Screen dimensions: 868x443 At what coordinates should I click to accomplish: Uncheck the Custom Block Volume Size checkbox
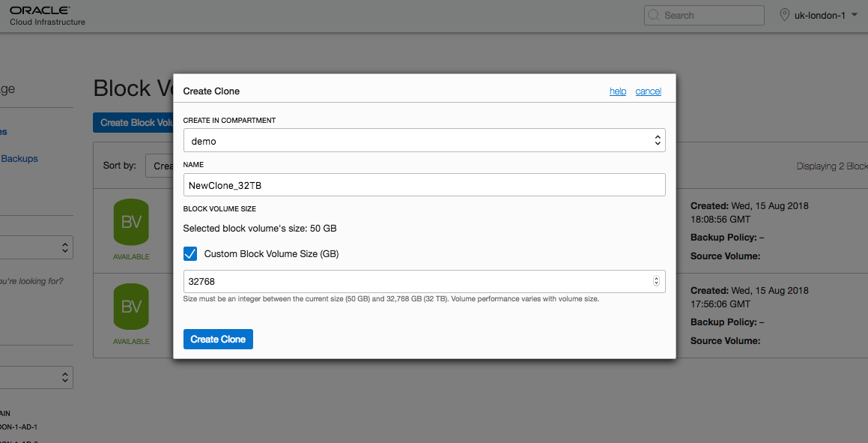coord(190,254)
